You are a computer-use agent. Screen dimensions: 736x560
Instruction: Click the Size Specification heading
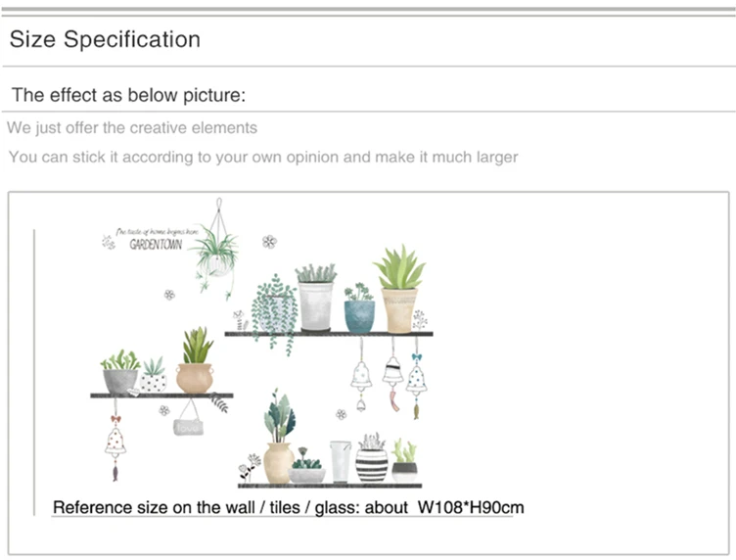click(x=105, y=39)
